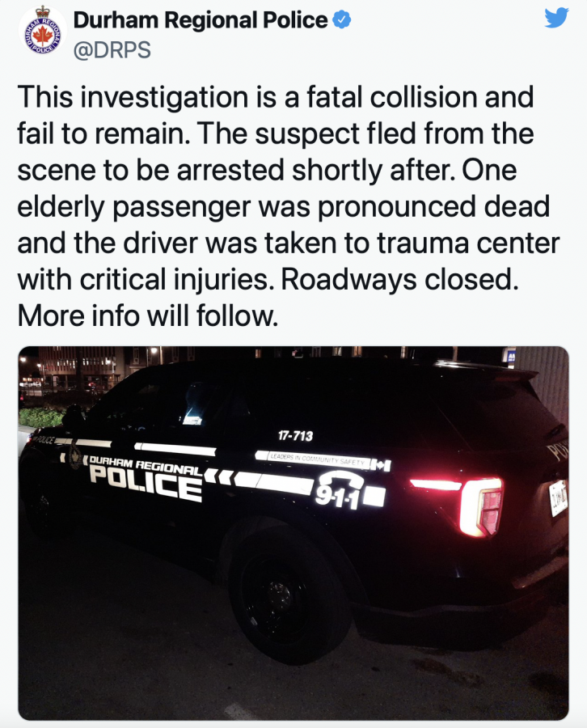
Task: Click the large POLICE lettering on the cruiser
Action: coord(145,485)
